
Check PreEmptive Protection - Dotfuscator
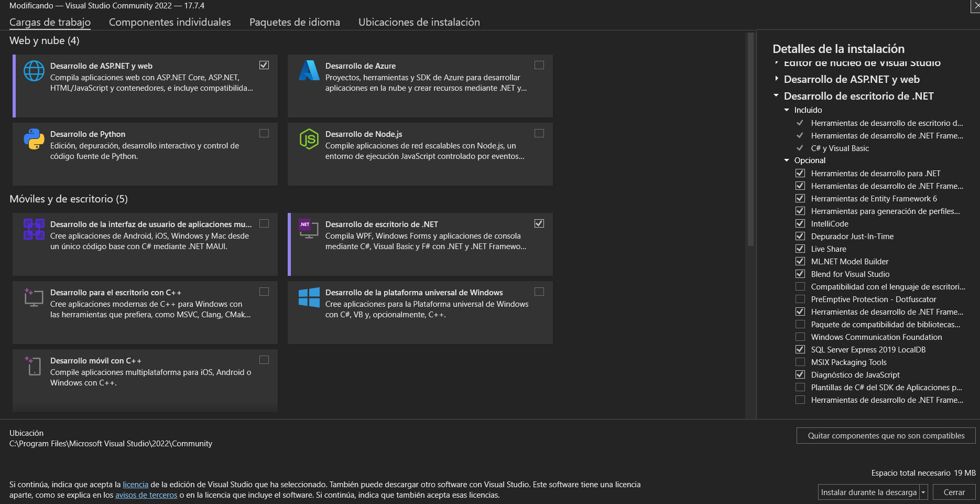tap(800, 299)
